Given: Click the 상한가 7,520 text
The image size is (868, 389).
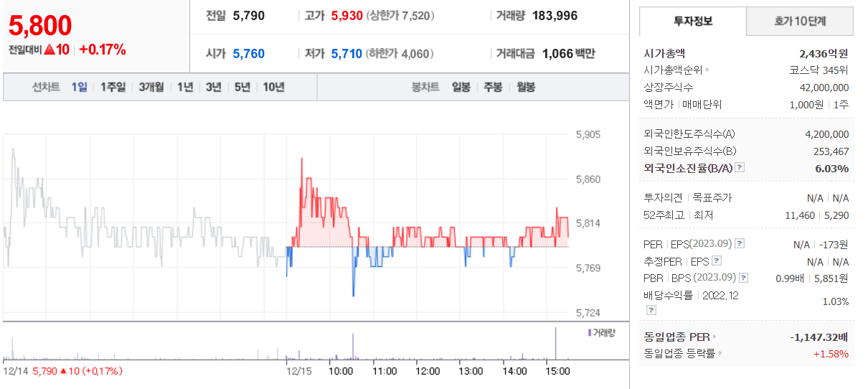Looking at the screenshot, I should (x=400, y=16).
